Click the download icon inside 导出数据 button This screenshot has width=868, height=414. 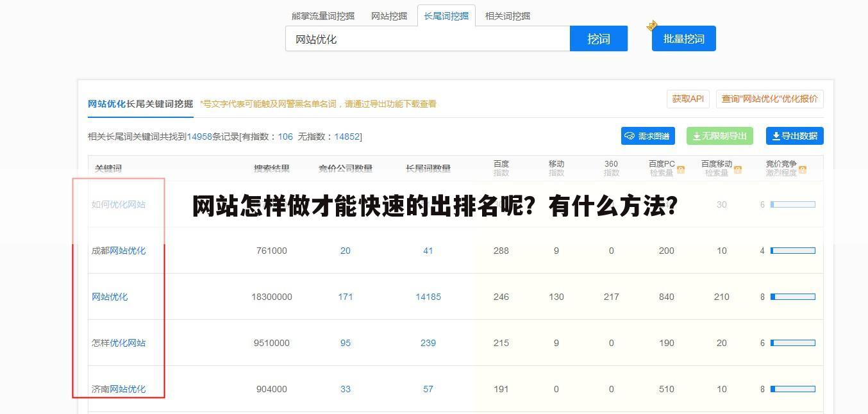click(x=778, y=136)
